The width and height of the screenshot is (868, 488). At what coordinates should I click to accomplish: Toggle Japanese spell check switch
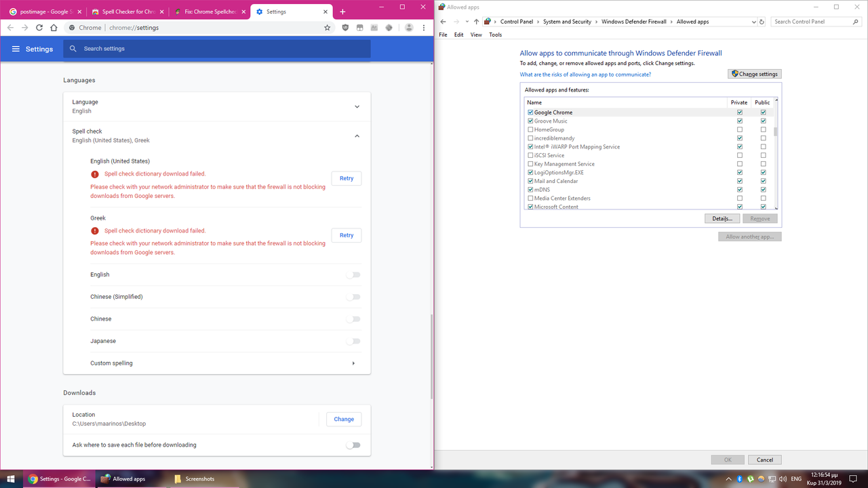point(353,341)
